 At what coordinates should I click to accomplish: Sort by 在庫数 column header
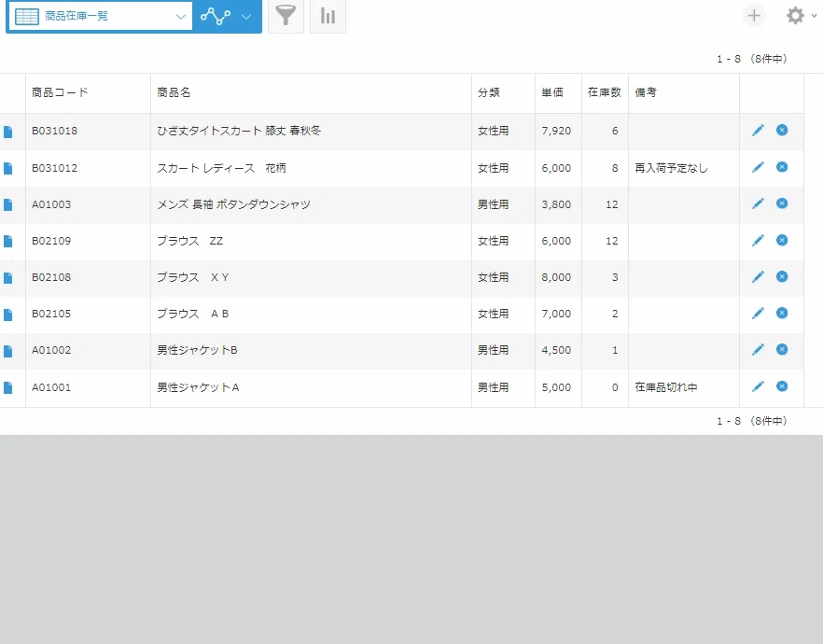604,92
